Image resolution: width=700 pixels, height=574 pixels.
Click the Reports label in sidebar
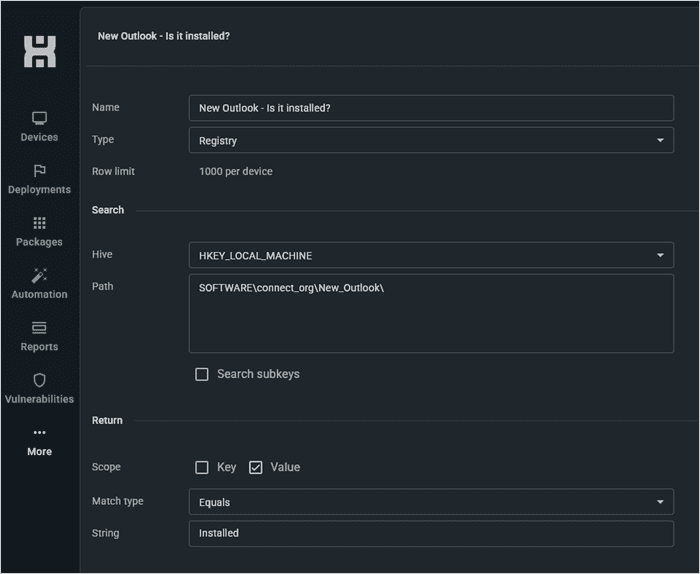(x=40, y=347)
